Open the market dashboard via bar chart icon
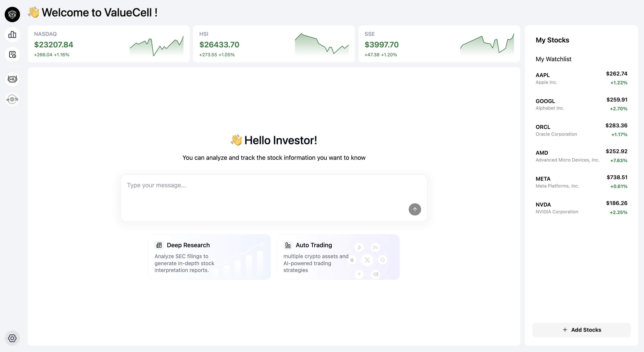Image resolution: width=644 pixels, height=352 pixels. (x=12, y=35)
